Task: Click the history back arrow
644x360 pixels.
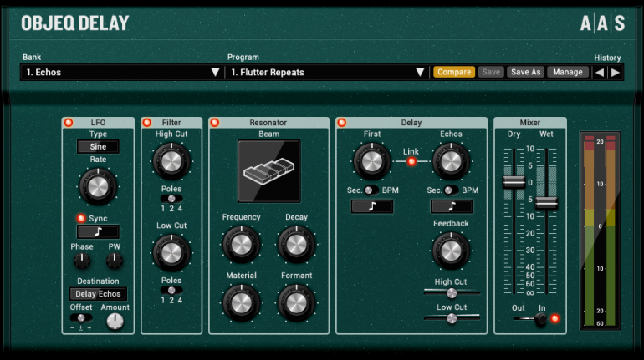Action: click(600, 73)
